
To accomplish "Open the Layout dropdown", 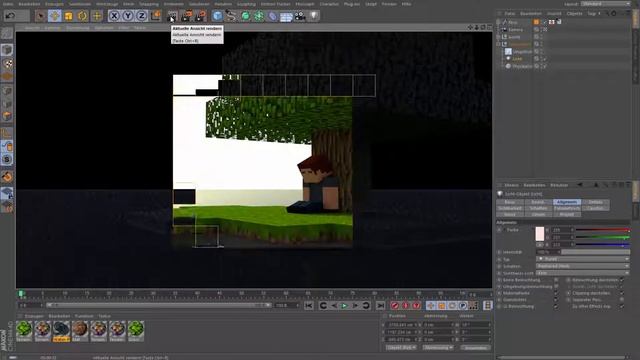I will click(x=606, y=4).
